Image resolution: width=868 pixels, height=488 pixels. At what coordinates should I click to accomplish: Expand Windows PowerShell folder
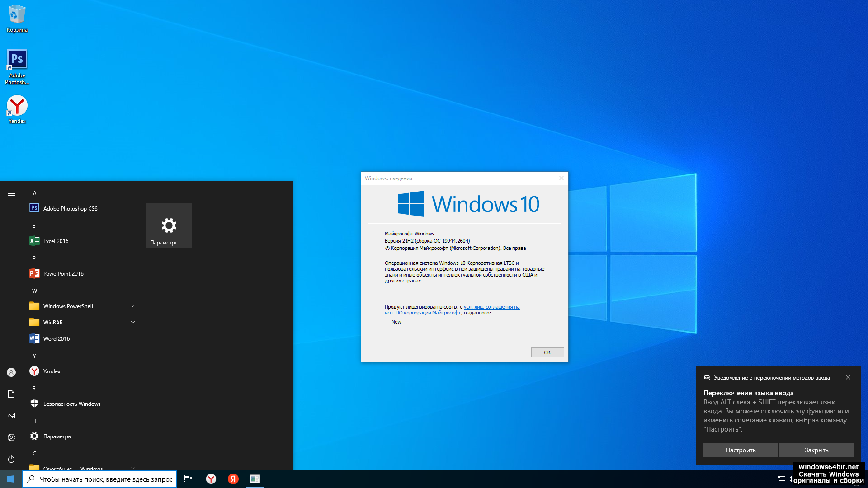[132, 305]
